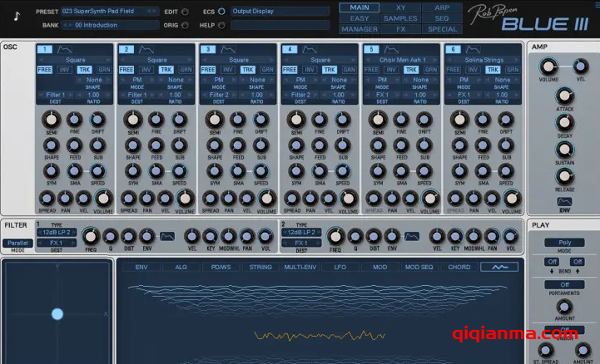600x364 pixels.
Task: Click the AMP VOLUME knob
Action: coord(548,68)
